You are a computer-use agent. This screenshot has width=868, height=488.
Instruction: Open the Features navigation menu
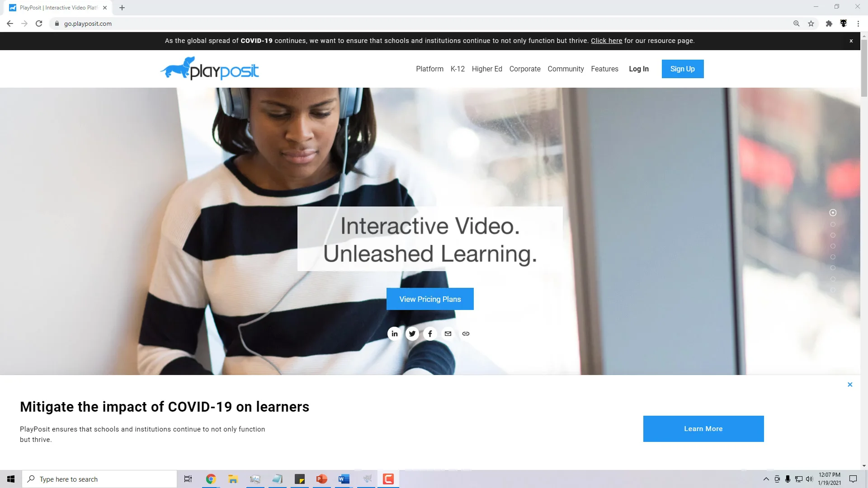pos(604,69)
